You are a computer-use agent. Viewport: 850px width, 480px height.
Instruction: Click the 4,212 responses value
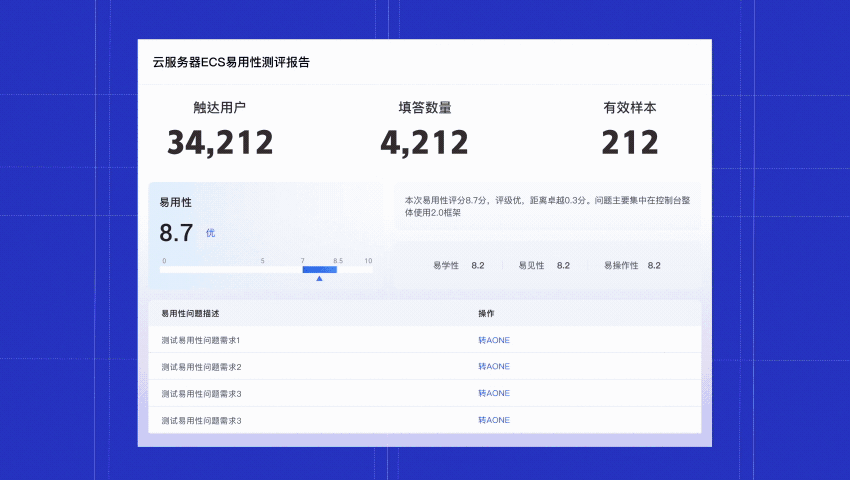[x=424, y=142]
